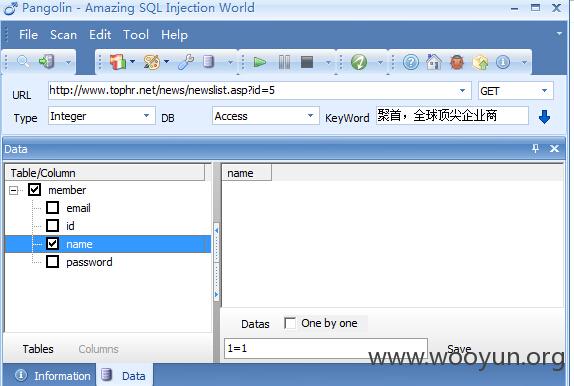Click the Datas button
Image resolution: width=574 pixels, height=386 pixels.
click(255, 324)
